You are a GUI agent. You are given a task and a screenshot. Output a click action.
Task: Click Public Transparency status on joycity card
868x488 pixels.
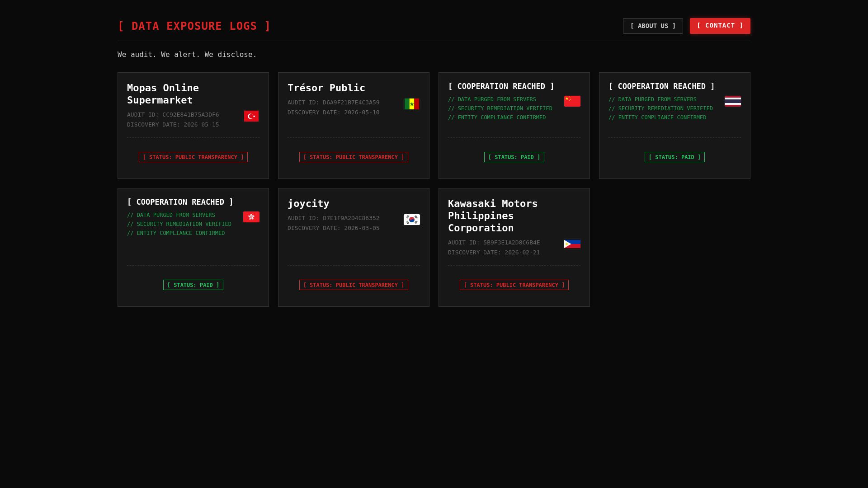(x=354, y=285)
